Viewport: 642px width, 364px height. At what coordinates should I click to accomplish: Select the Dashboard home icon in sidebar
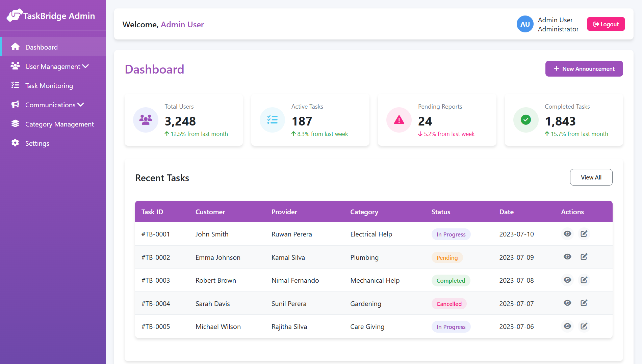(x=16, y=47)
